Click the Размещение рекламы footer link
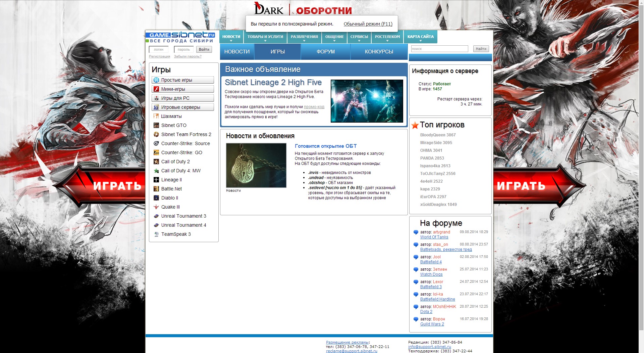The image size is (644, 353). [347, 342]
